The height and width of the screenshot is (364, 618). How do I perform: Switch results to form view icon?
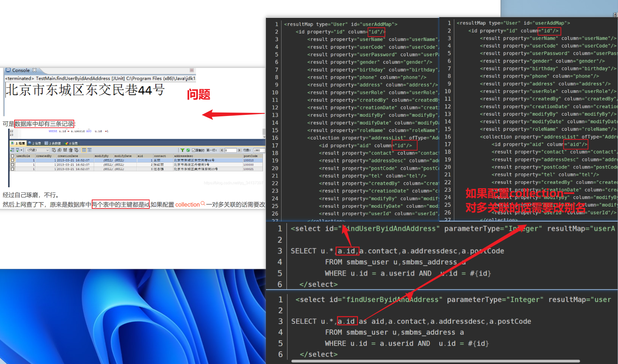click(x=90, y=150)
